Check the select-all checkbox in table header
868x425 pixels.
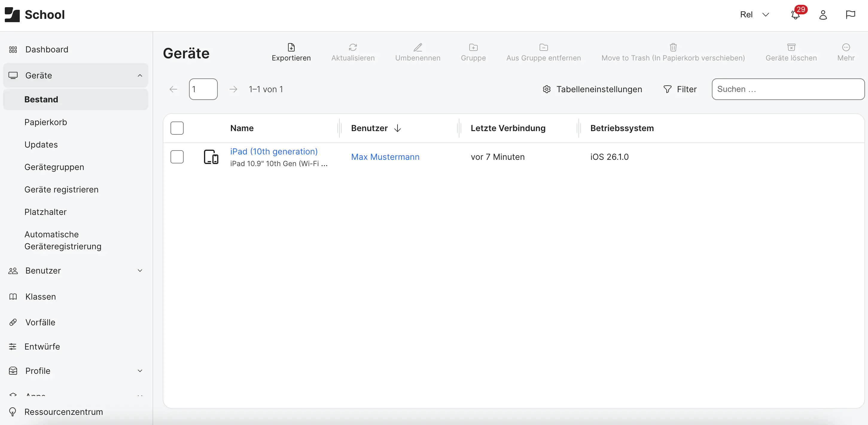(x=177, y=128)
